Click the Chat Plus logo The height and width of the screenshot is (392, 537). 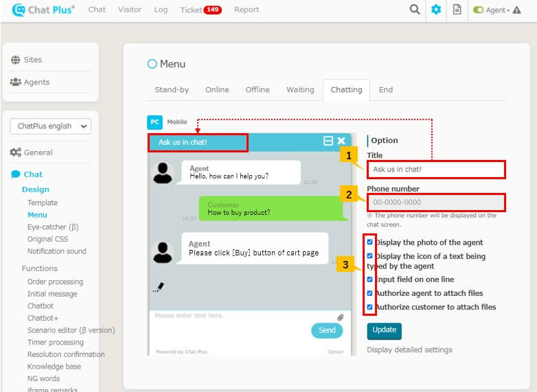pos(43,10)
